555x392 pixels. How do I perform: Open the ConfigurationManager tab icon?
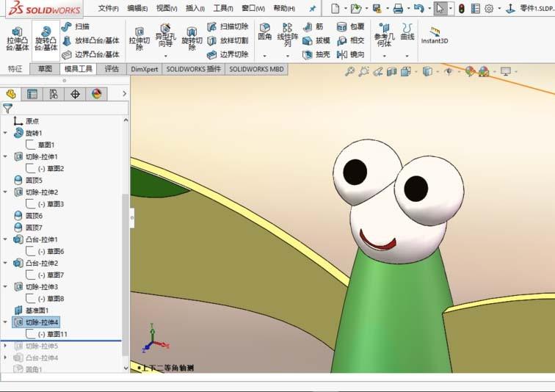coord(54,94)
